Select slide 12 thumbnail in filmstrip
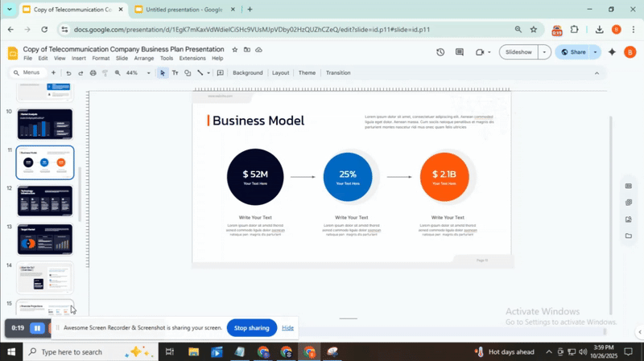Viewport: 644px width, 361px height. point(45,201)
